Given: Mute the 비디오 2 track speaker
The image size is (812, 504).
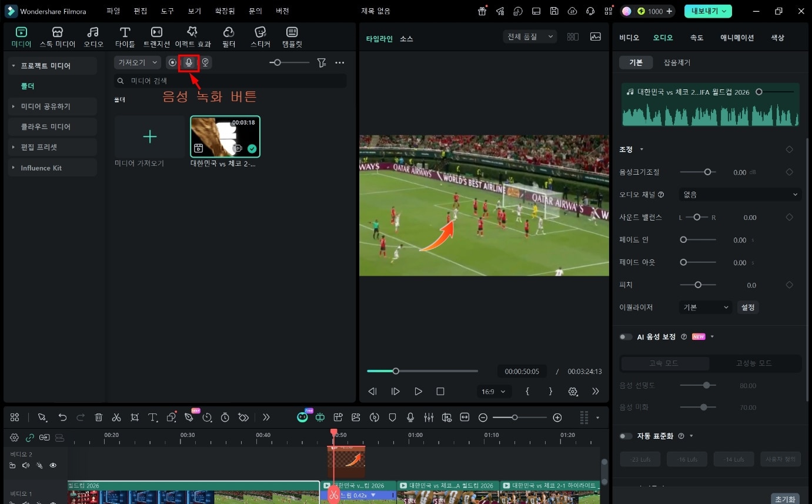Looking at the screenshot, I should [x=26, y=466].
